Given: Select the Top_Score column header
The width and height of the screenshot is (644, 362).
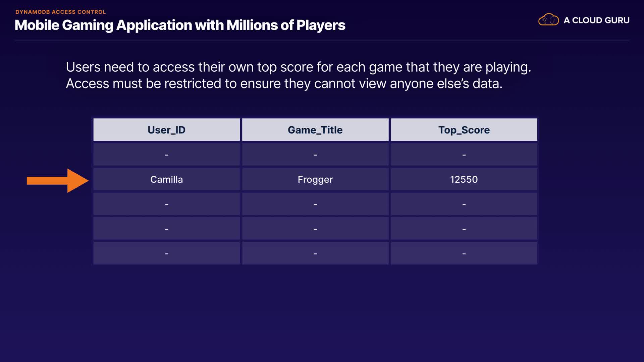Looking at the screenshot, I should [x=464, y=130].
